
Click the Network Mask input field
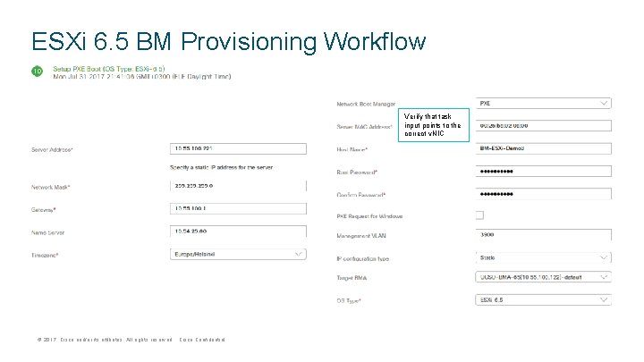(238, 186)
